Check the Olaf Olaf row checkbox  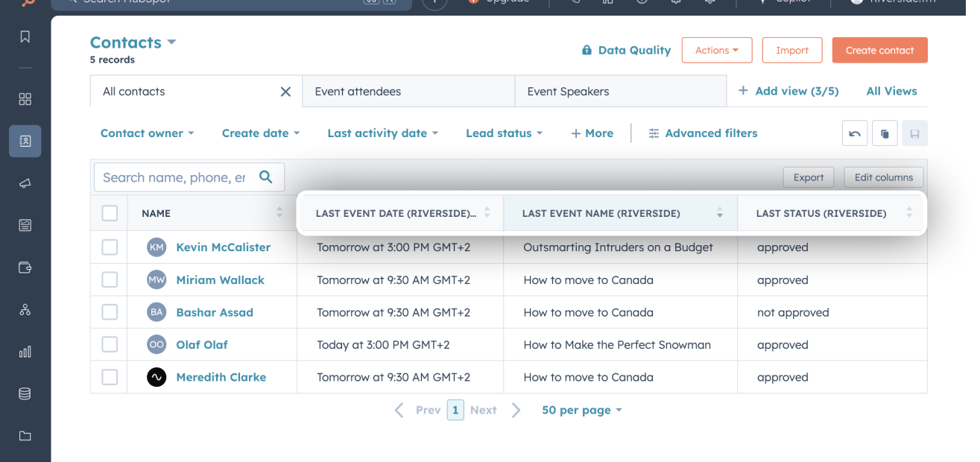point(110,345)
